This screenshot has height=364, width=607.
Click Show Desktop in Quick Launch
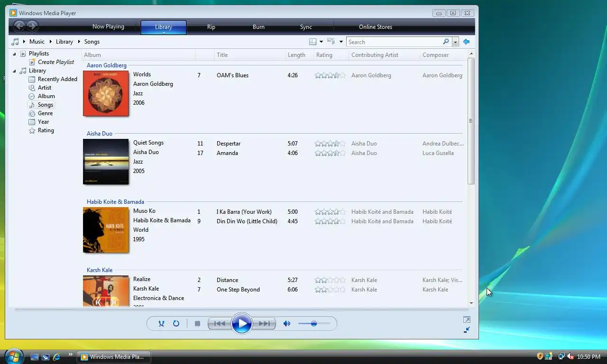[34, 356]
